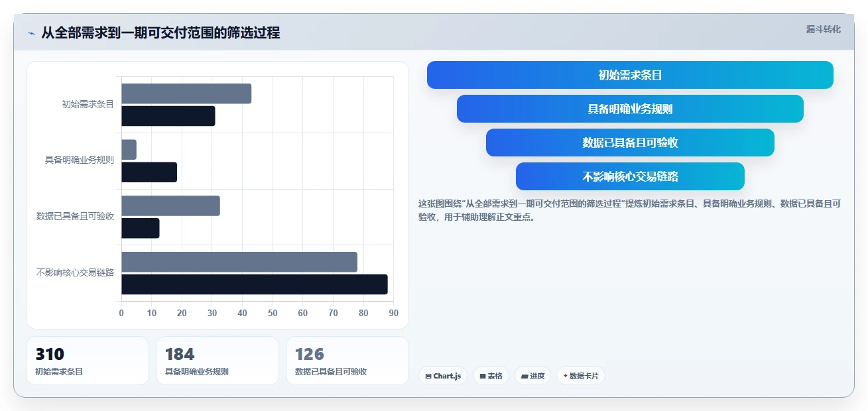868x411 pixels.
Task: Click the y-axis label 具备明确业务规则
Action: tap(79, 160)
